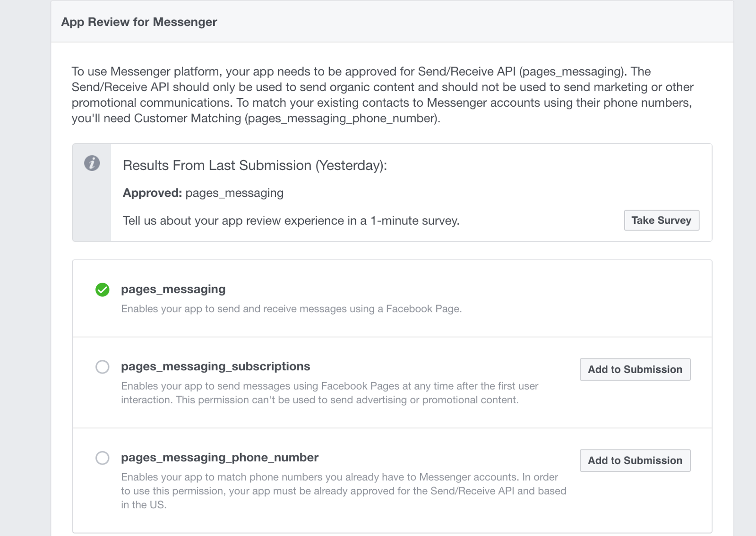
Task: Add pages_messaging_phone_number to submission
Action: tap(635, 460)
